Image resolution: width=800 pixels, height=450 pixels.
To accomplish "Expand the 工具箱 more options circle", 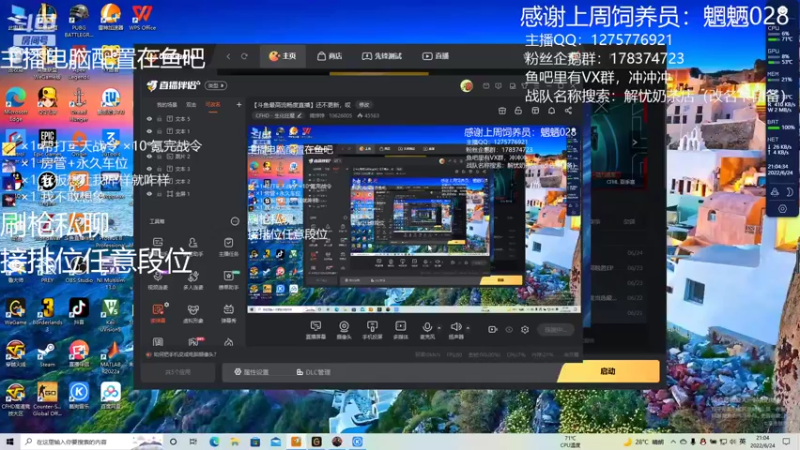I will (x=235, y=221).
